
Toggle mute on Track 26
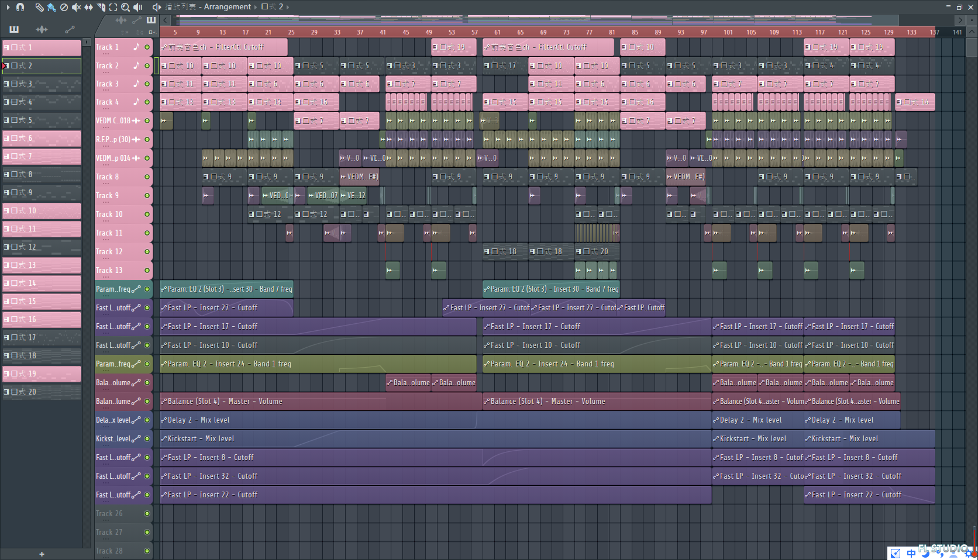[x=147, y=514]
